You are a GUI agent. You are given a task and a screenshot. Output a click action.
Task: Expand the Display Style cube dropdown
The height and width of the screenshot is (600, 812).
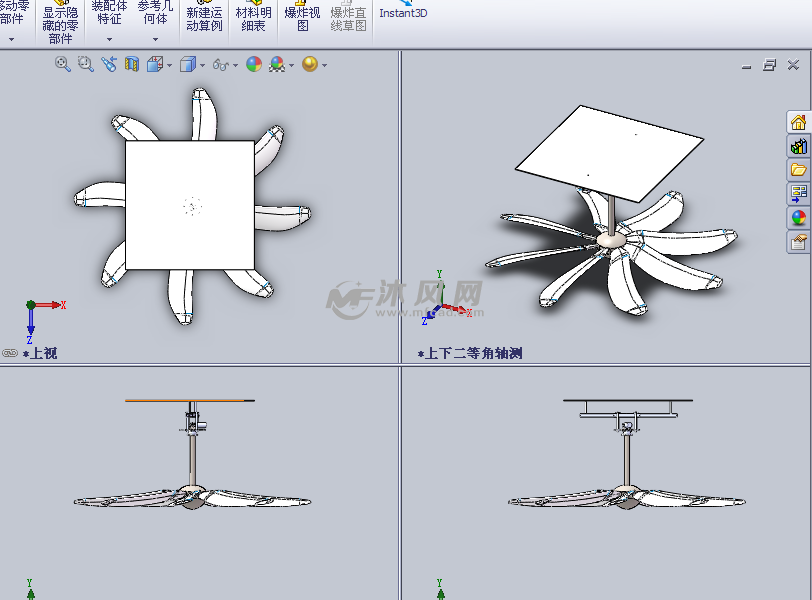pyautogui.click(x=201, y=65)
